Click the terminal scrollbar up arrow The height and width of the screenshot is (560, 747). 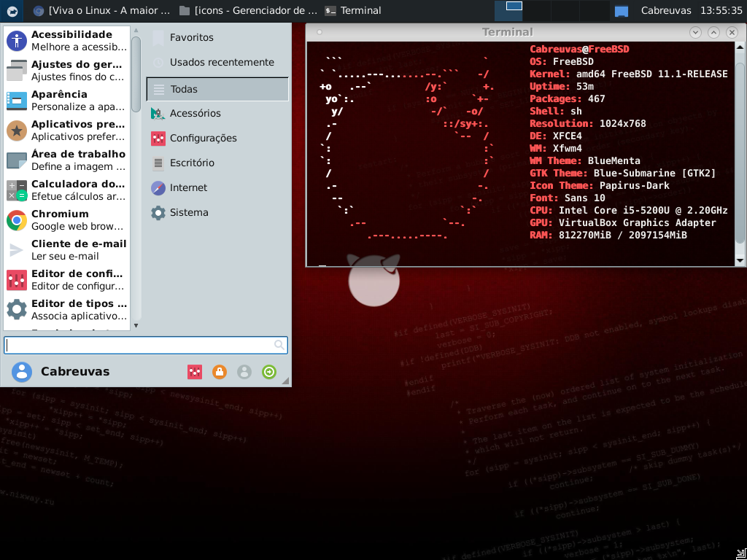pos(740,47)
